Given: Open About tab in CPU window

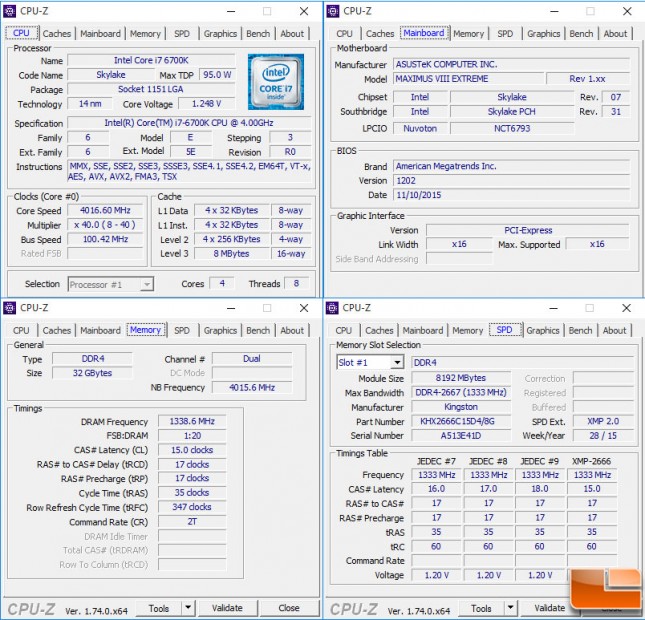Looking at the screenshot, I should pyautogui.click(x=292, y=34).
